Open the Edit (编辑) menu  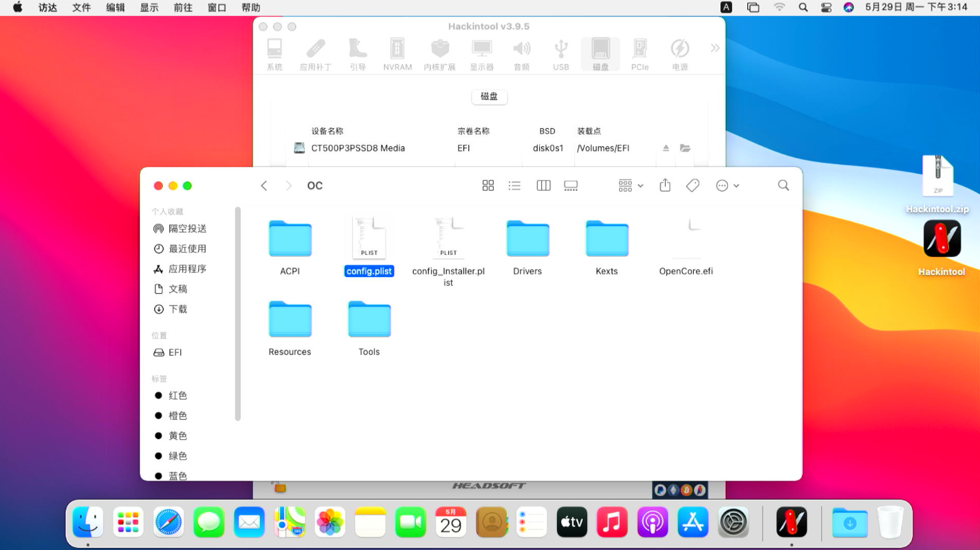(x=115, y=7)
